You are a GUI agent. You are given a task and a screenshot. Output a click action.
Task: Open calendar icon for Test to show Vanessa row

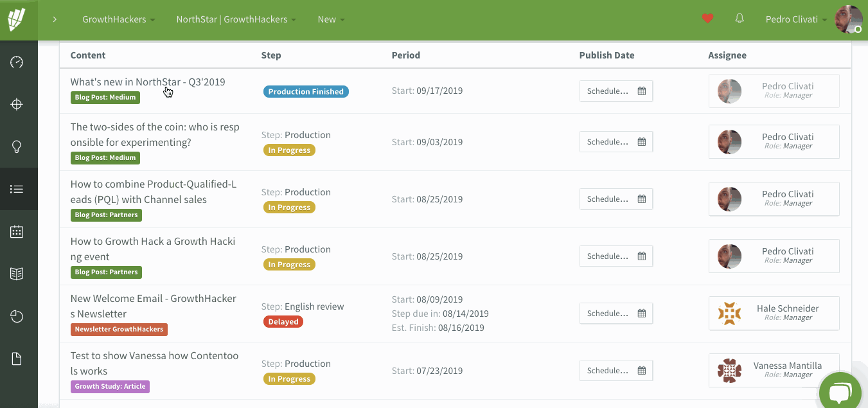click(641, 371)
